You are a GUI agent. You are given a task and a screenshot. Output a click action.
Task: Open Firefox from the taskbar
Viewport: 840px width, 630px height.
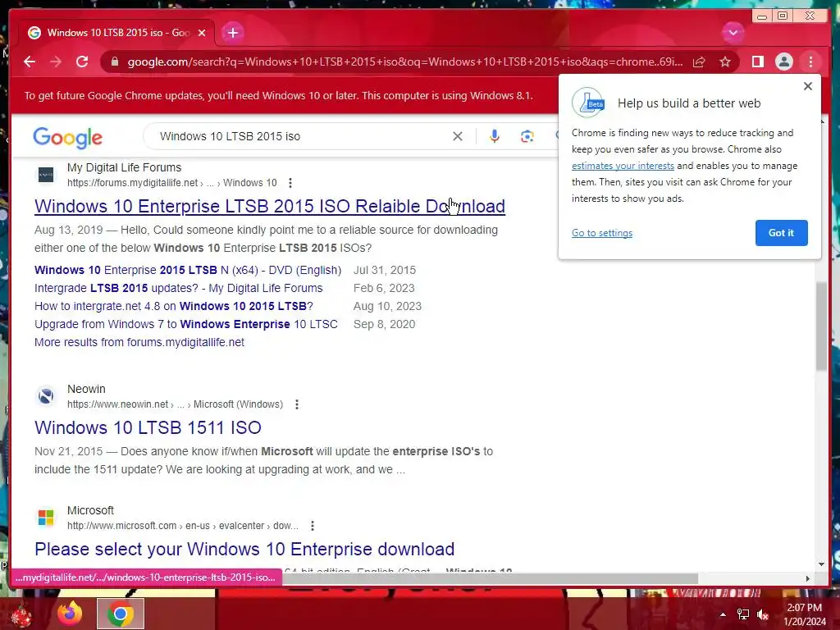[70, 614]
